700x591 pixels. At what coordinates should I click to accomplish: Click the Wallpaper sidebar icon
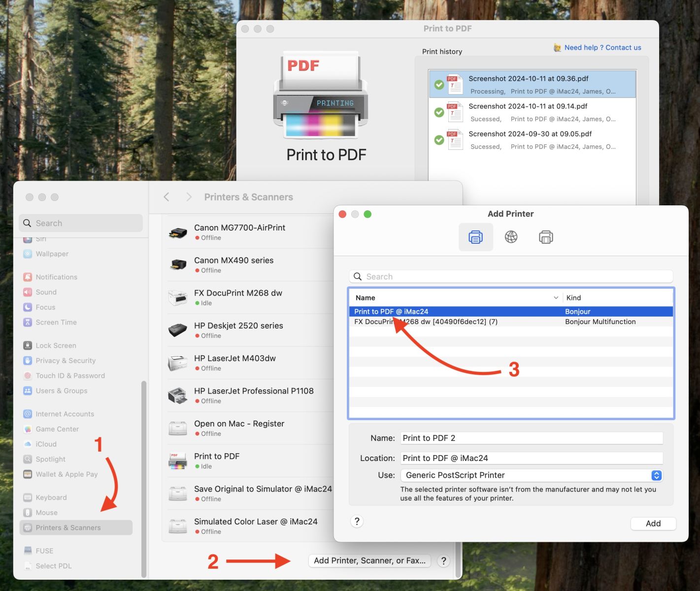click(x=28, y=254)
